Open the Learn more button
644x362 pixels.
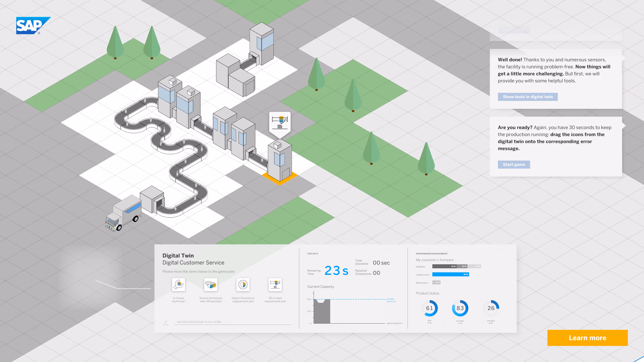tap(587, 338)
